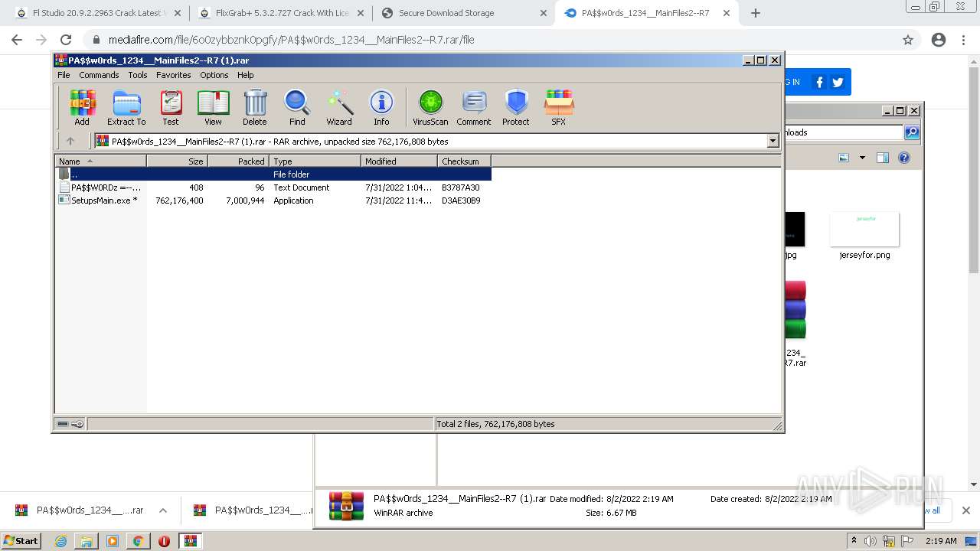Open second PA$$w0rds rar download item

coord(253,510)
